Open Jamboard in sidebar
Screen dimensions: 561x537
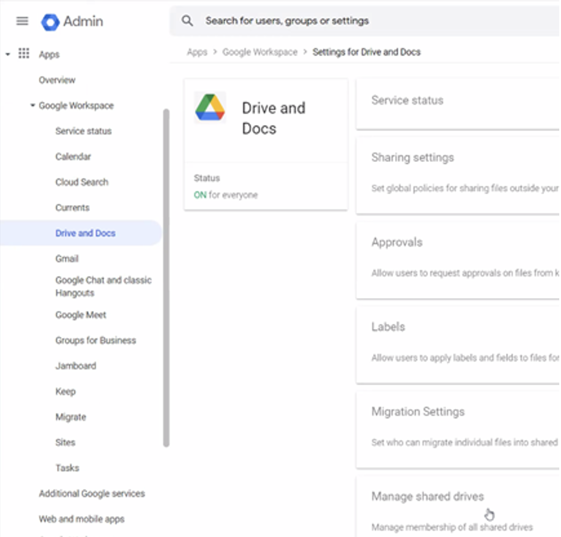[x=75, y=366]
